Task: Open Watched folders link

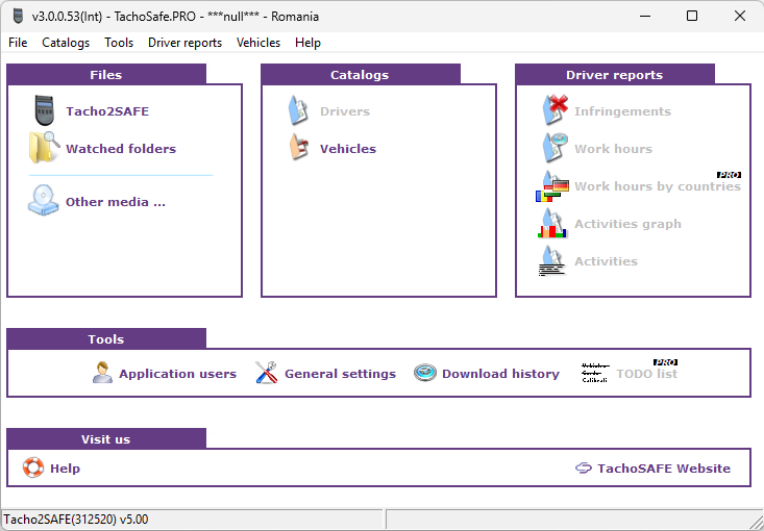Action: (x=121, y=149)
